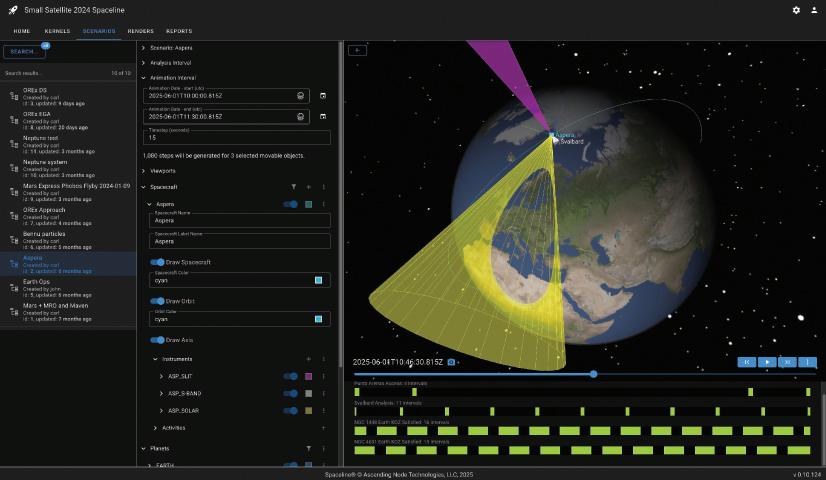Filter the Planets list
Screen dimensions: 826x480
pos(309,448)
